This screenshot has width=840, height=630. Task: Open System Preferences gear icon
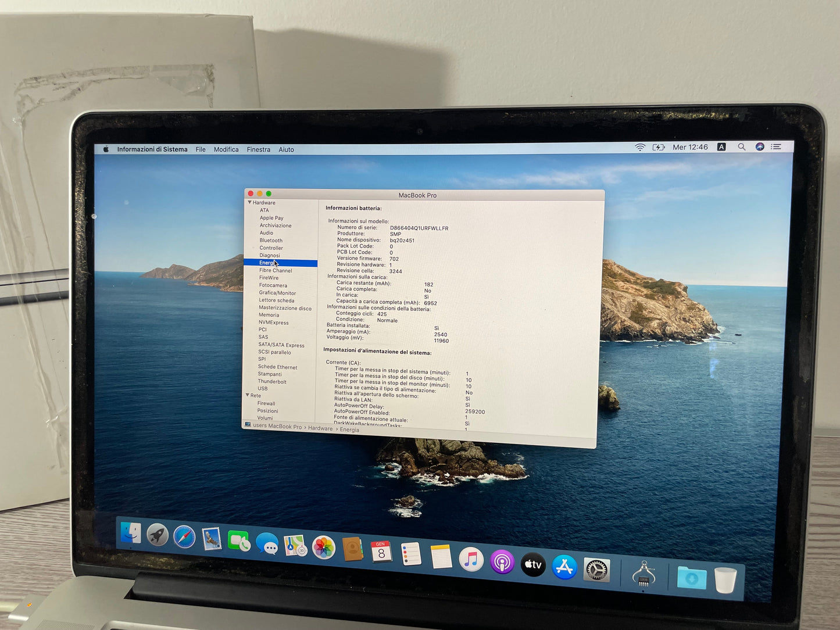pos(596,570)
